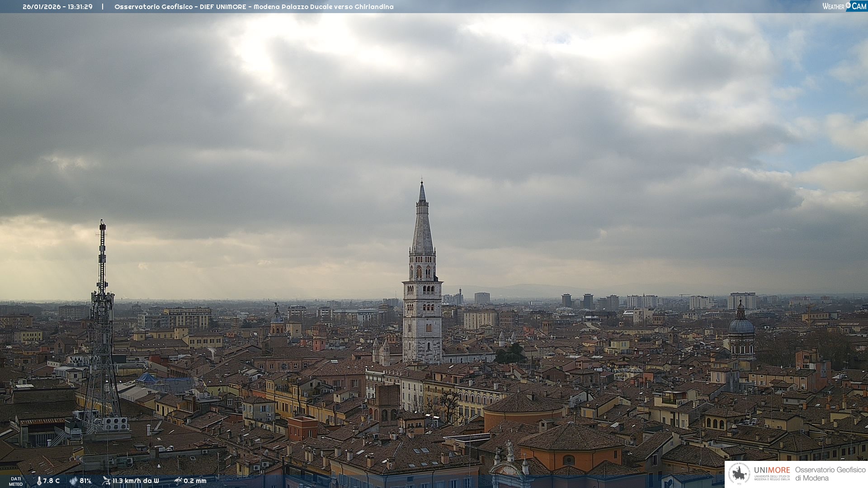Image resolution: width=868 pixels, height=488 pixels.
Task: Select the 81% humidity value
Action: [85, 481]
